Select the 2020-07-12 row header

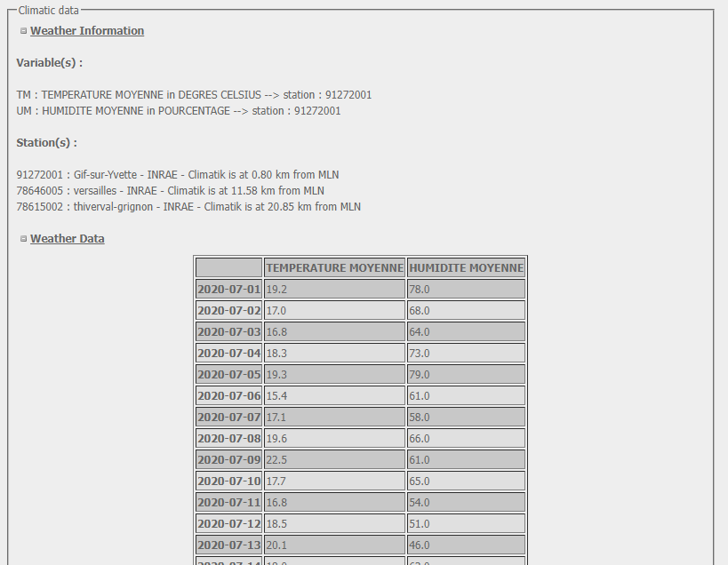[229, 524]
